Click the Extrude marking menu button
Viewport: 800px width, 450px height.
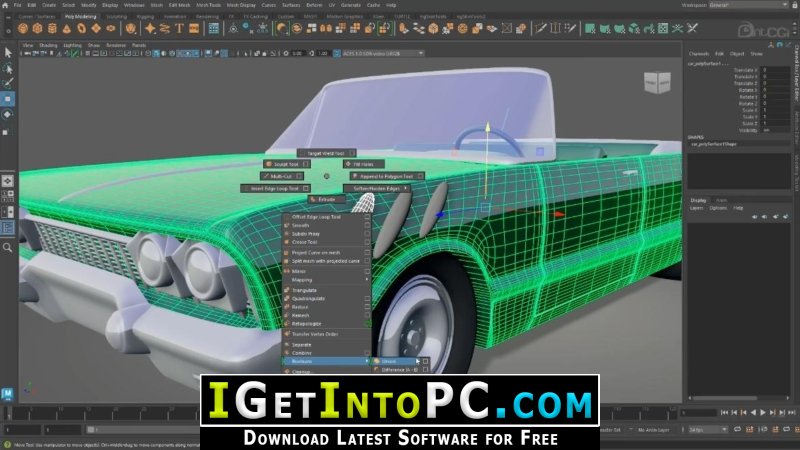[x=327, y=199]
